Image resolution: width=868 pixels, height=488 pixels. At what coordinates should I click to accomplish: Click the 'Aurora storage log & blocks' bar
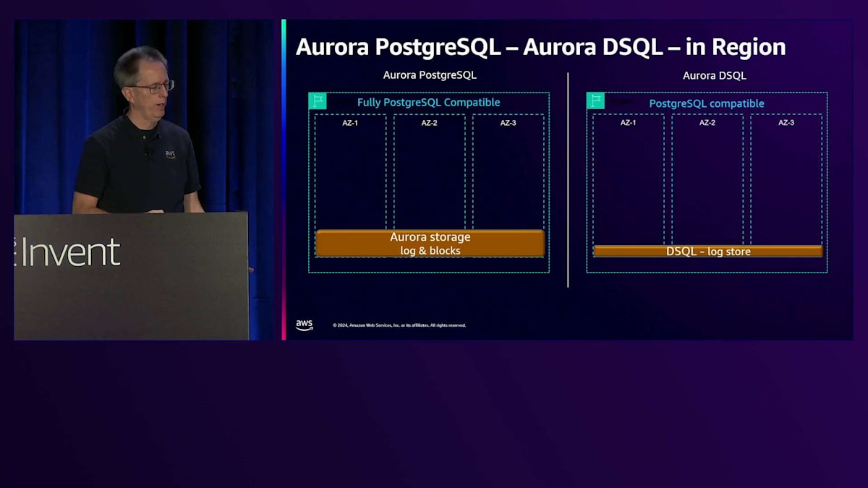coord(430,244)
